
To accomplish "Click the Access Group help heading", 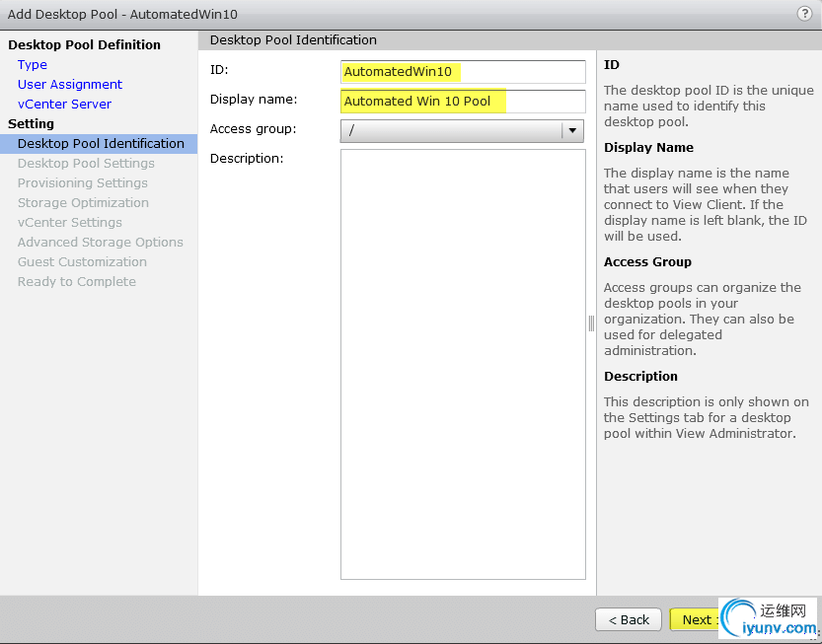I will tap(647, 262).
